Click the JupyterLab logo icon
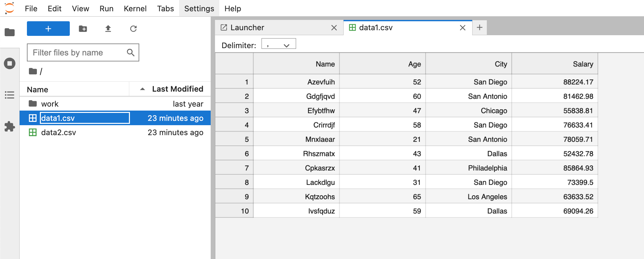Image resolution: width=644 pixels, height=259 pixels. (x=10, y=8)
